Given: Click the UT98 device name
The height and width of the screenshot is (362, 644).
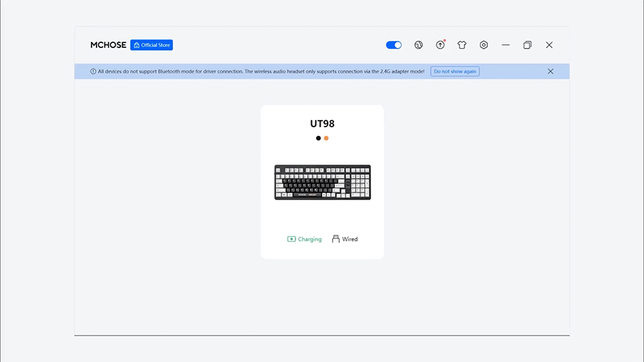Looking at the screenshot, I should (323, 124).
